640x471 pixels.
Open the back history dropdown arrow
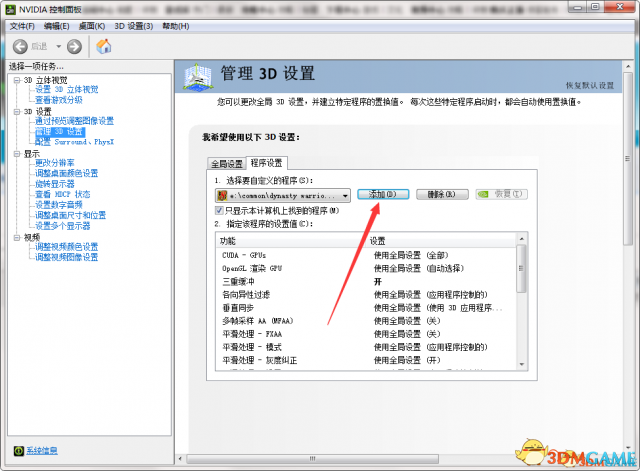pyautogui.click(x=58, y=47)
